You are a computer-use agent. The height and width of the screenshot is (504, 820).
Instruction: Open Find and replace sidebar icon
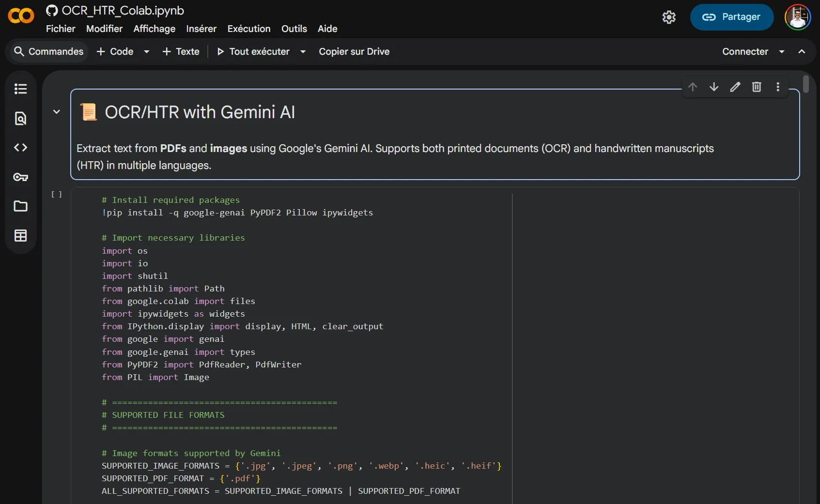click(20, 118)
